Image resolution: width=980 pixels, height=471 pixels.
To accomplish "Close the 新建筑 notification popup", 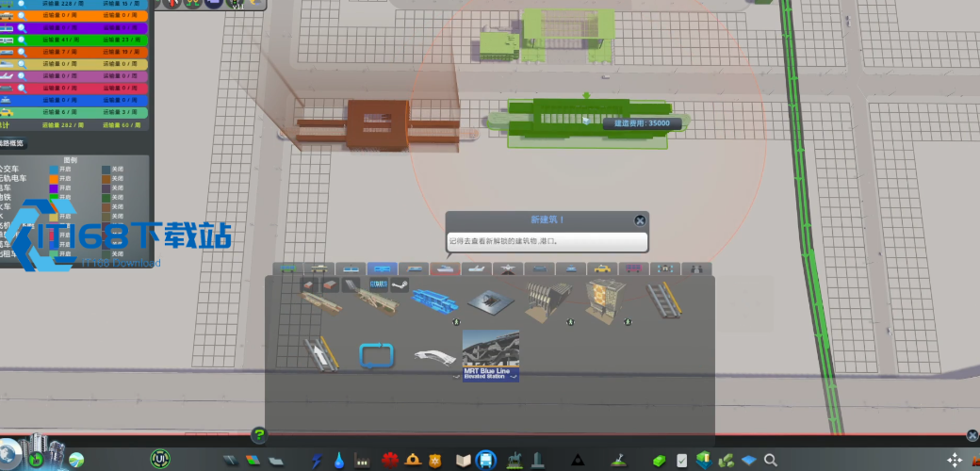I will pyautogui.click(x=640, y=220).
